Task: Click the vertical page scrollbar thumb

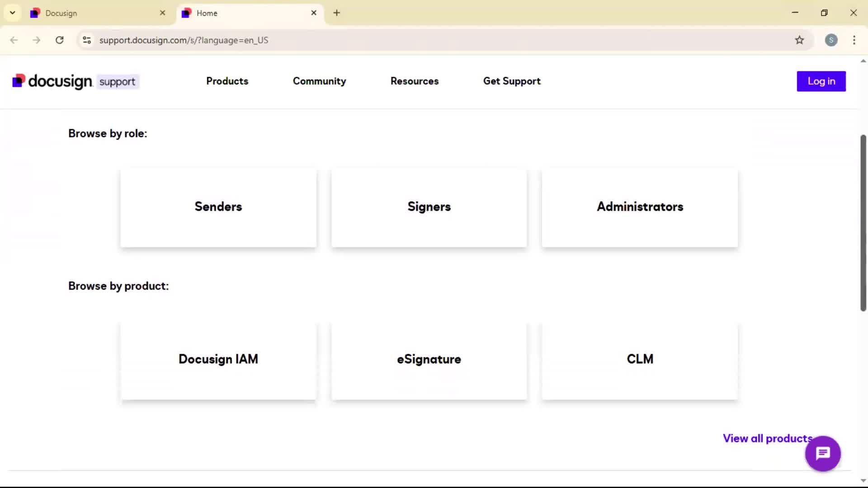Action: 863,223
